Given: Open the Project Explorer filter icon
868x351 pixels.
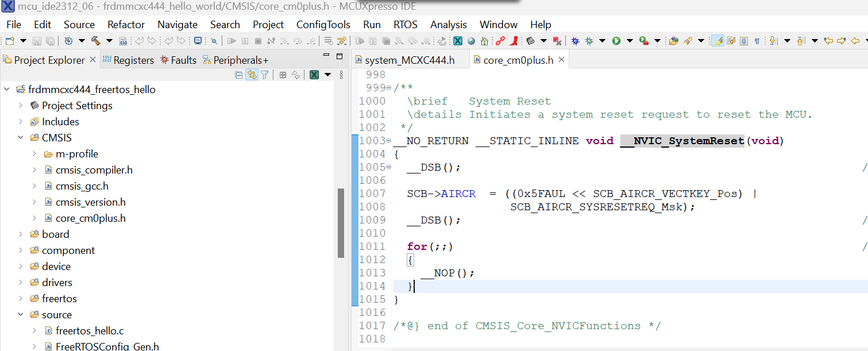Looking at the screenshot, I should (264, 74).
